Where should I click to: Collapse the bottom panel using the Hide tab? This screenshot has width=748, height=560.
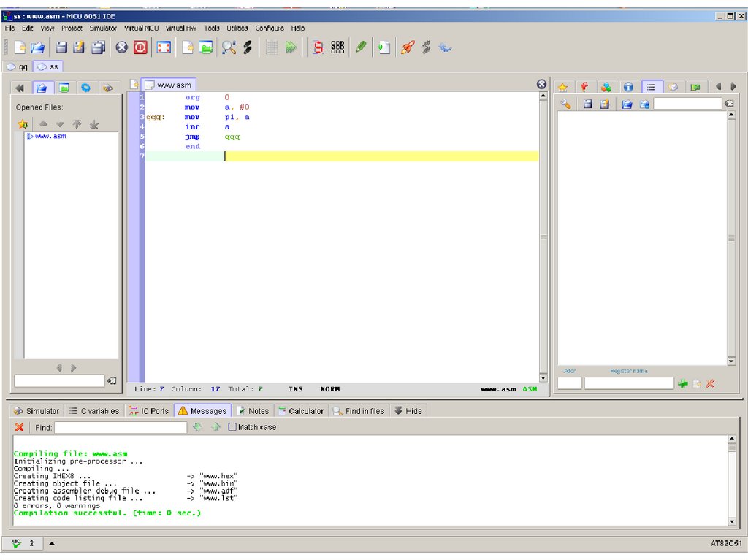click(x=408, y=411)
